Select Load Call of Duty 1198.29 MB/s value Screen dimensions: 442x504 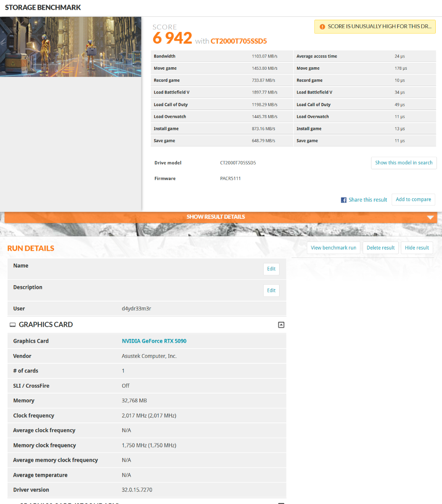264,105
